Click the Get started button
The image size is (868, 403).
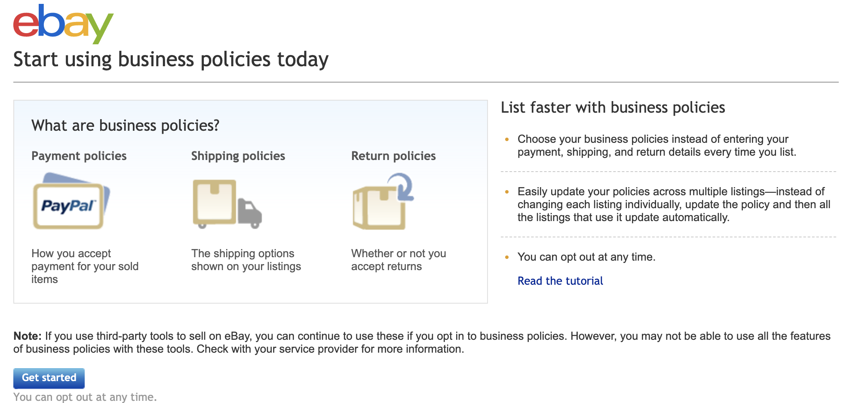coord(49,378)
